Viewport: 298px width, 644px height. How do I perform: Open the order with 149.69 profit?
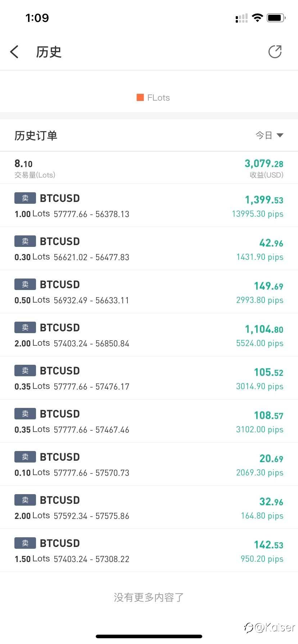pyautogui.click(x=149, y=292)
